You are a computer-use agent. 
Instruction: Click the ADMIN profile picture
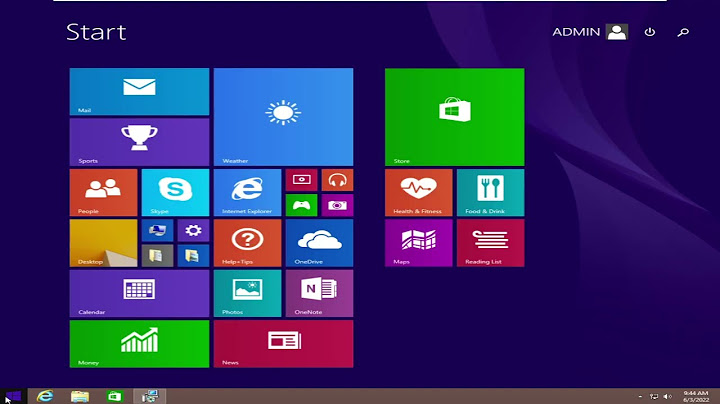(617, 32)
